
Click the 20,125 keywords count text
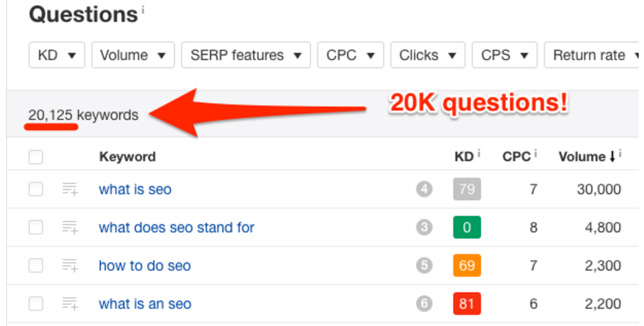(83, 115)
